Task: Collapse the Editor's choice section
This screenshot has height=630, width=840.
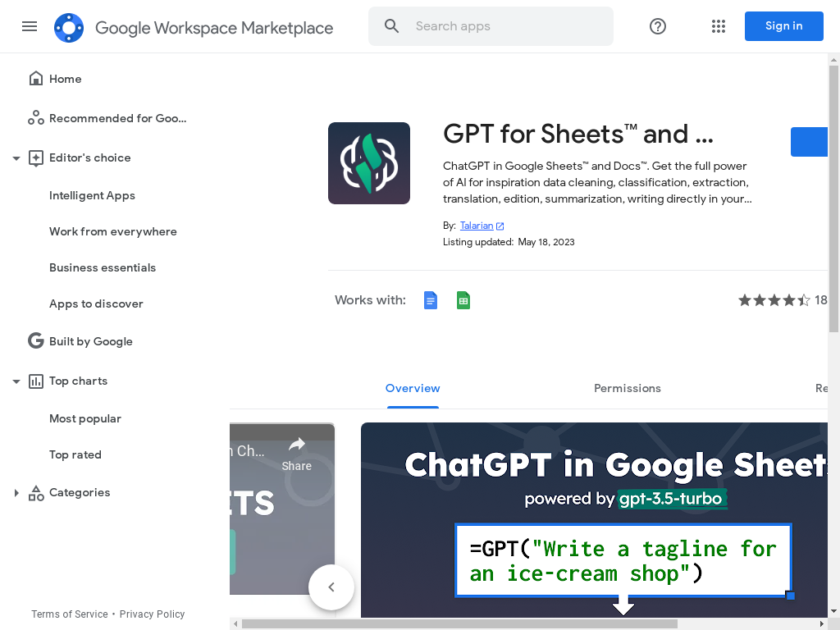Action: click(x=16, y=158)
